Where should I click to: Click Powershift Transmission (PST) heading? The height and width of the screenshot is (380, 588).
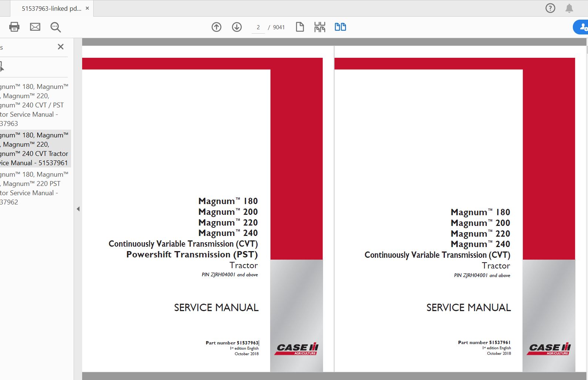pos(192,254)
